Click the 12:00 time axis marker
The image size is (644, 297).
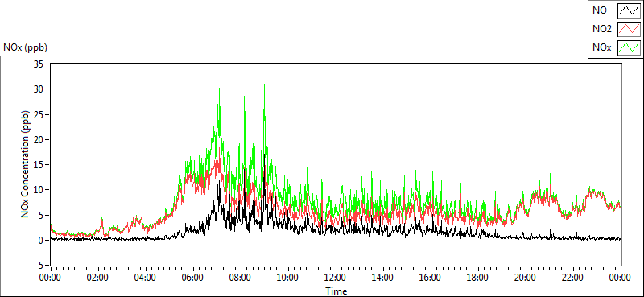[x=336, y=278]
